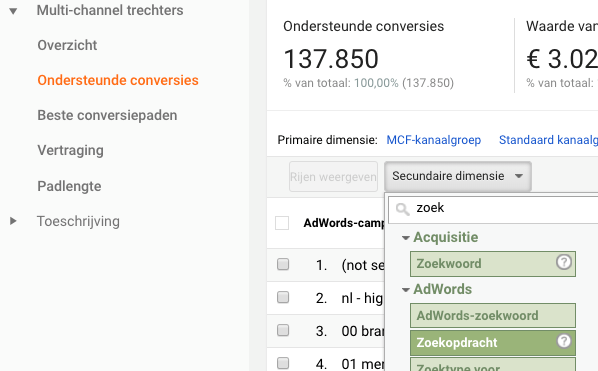Select MCF-kanaalgroep primary dimension

pyautogui.click(x=434, y=140)
